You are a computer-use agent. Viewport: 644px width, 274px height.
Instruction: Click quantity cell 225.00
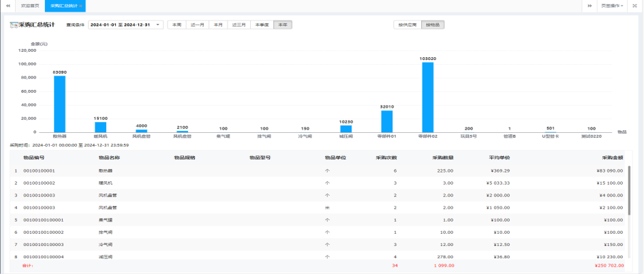point(446,170)
